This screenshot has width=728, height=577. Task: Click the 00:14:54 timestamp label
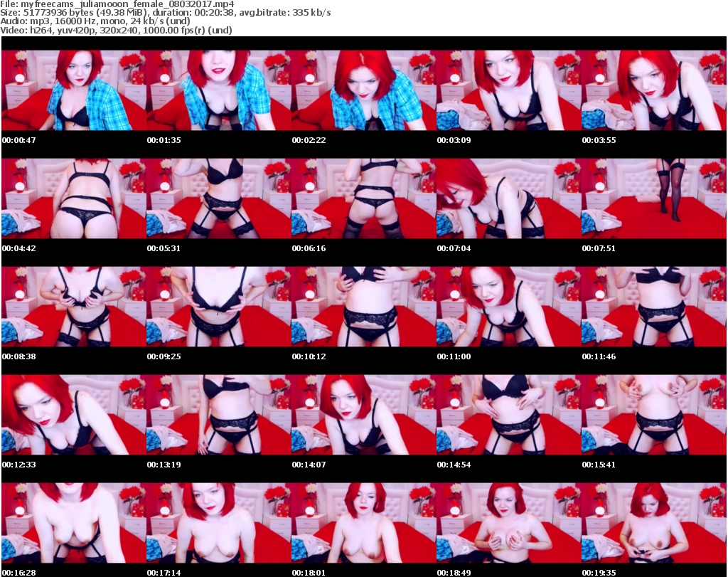[x=454, y=465]
